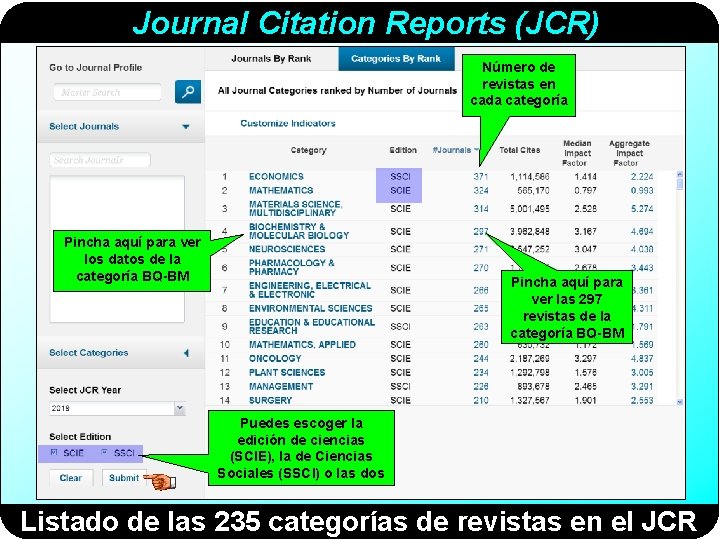Switch to Journals By Rank tab

pos(271,59)
